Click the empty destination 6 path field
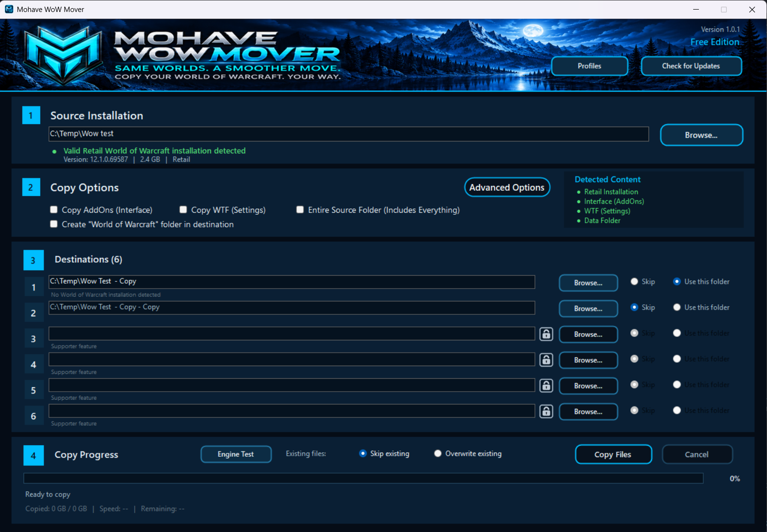This screenshot has height=532, width=767. pyautogui.click(x=292, y=411)
